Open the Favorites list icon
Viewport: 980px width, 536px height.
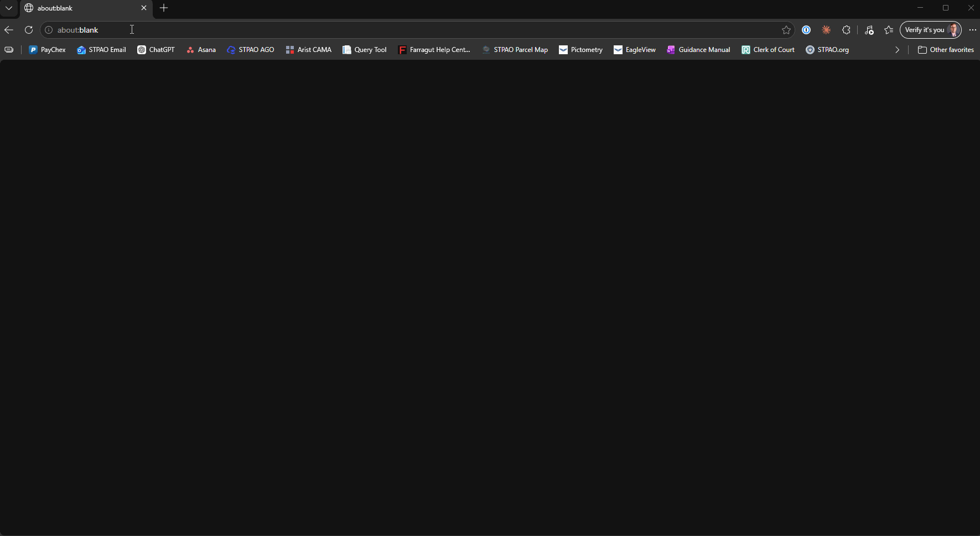click(889, 30)
